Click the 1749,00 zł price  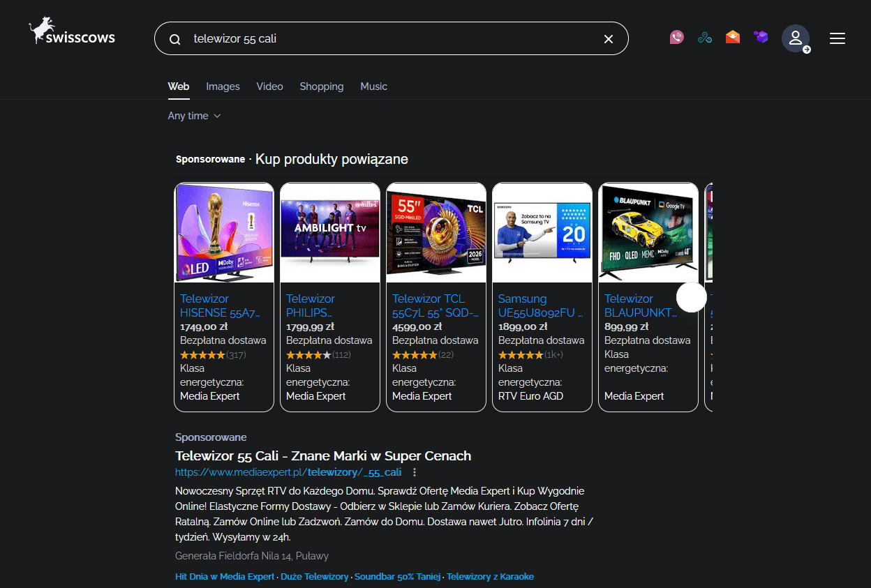click(x=204, y=326)
